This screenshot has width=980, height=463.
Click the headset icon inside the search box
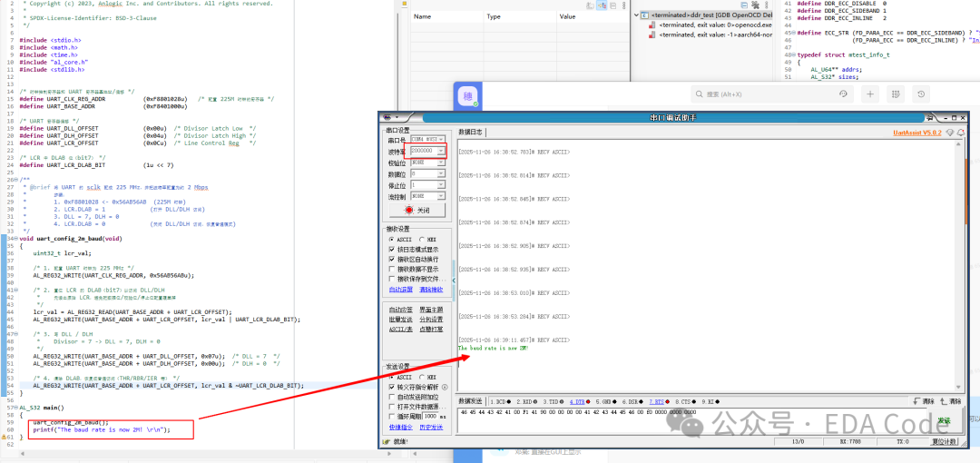tap(843, 94)
